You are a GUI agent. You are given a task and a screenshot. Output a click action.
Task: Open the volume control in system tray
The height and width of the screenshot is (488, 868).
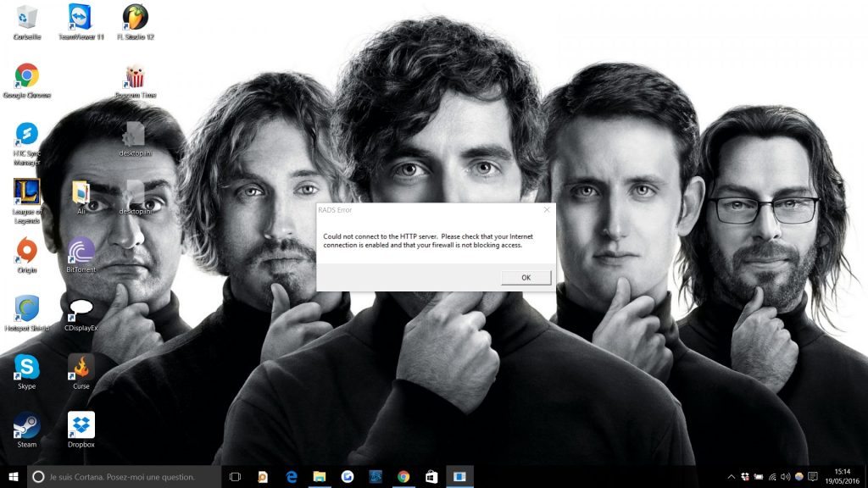tap(785, 477)
